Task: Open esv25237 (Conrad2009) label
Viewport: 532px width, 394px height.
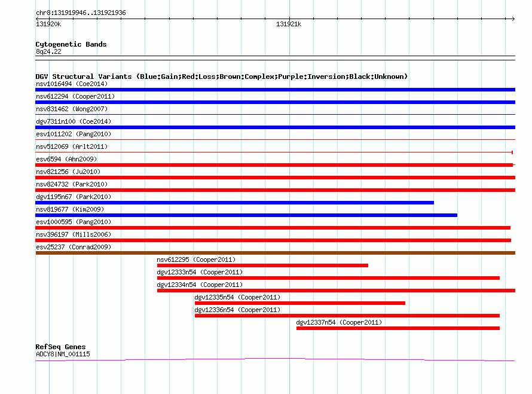Action: point(74,247)
